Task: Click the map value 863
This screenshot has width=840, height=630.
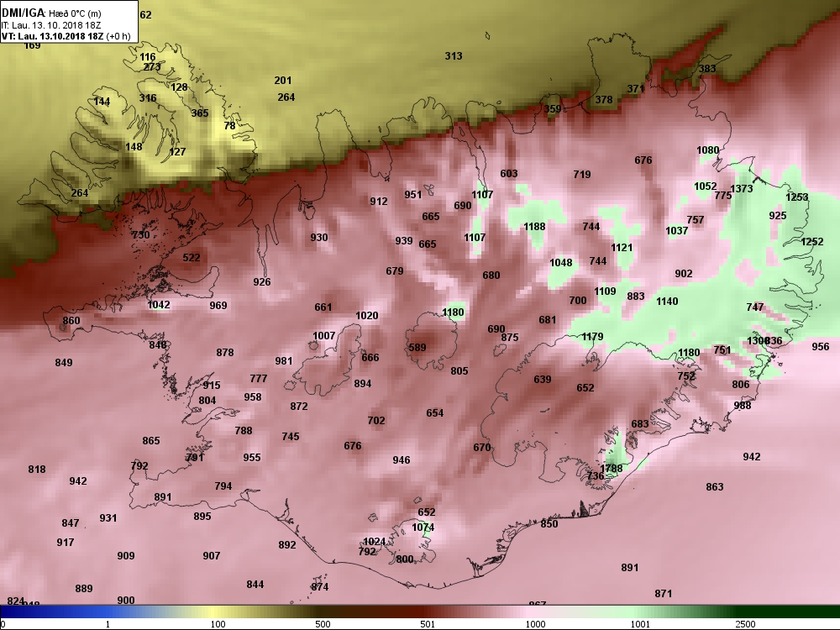Action: point(715,487)
